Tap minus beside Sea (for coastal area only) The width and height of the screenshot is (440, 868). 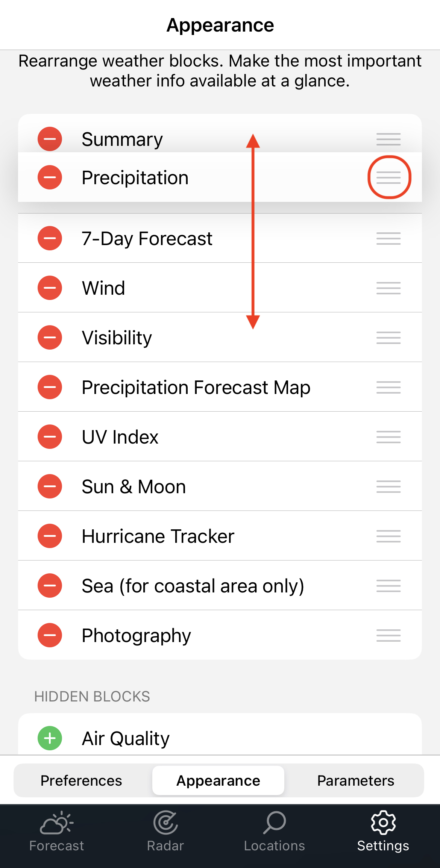pyautogui.click(x=50, y=586)
